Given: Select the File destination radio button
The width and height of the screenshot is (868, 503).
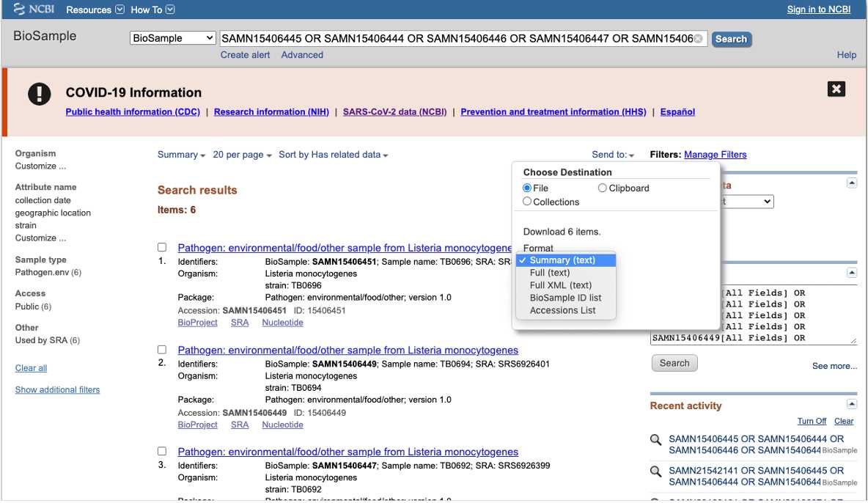Looking at the screenshot, I should click(527, 188).
